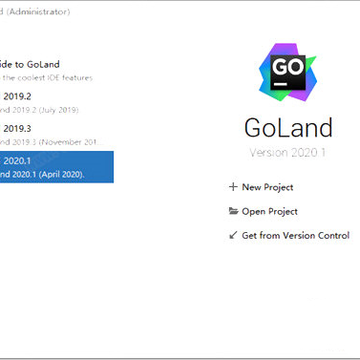Click the coolest IDE features description

coord(46,78)
